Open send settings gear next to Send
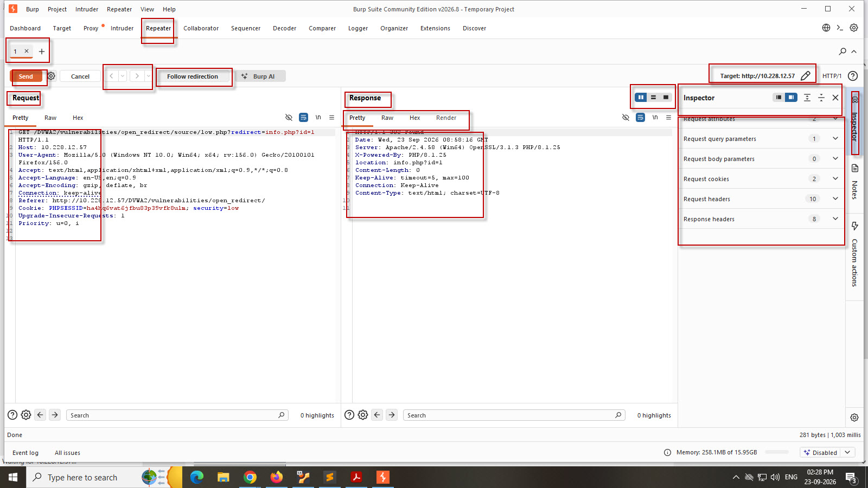Viewport: 868px width, 488px height. [x=51, y=76]
